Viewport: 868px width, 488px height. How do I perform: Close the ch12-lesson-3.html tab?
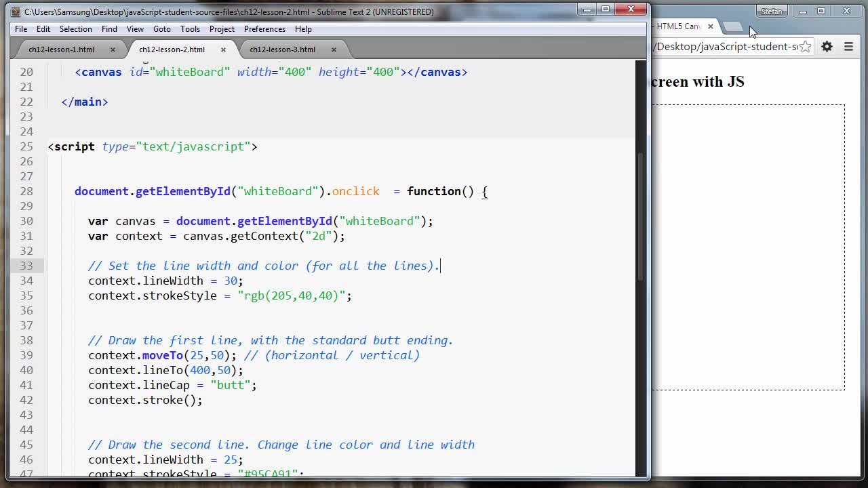click(334, 49)
